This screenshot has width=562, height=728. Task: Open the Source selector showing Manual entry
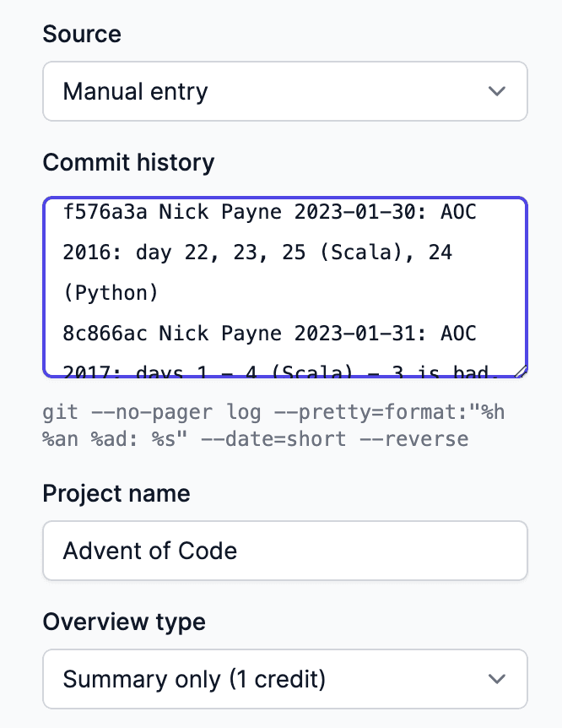pyautogui.click(x=284, y=91)
